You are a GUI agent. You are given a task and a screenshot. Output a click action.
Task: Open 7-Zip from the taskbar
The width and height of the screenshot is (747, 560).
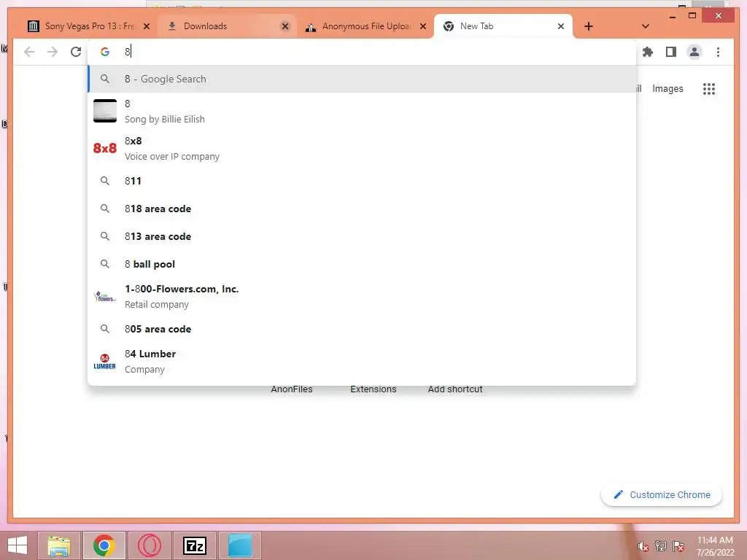point(195,545)
